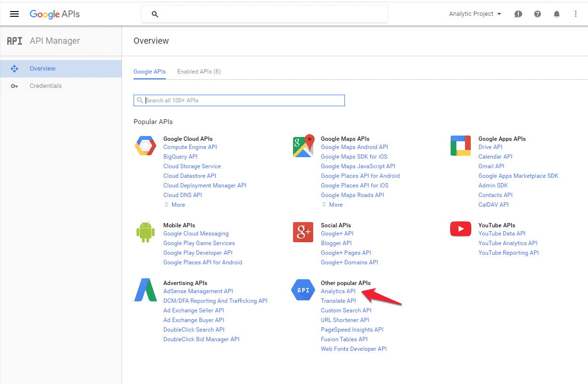Viewport: 588px width, 384px height.
Task: Open Cloud Deployment Manager API link
Action: point(205,186)
